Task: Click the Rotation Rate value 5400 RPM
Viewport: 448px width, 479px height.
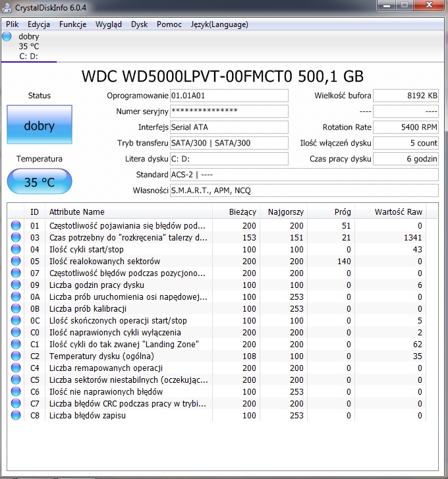Action: (406, 127)
